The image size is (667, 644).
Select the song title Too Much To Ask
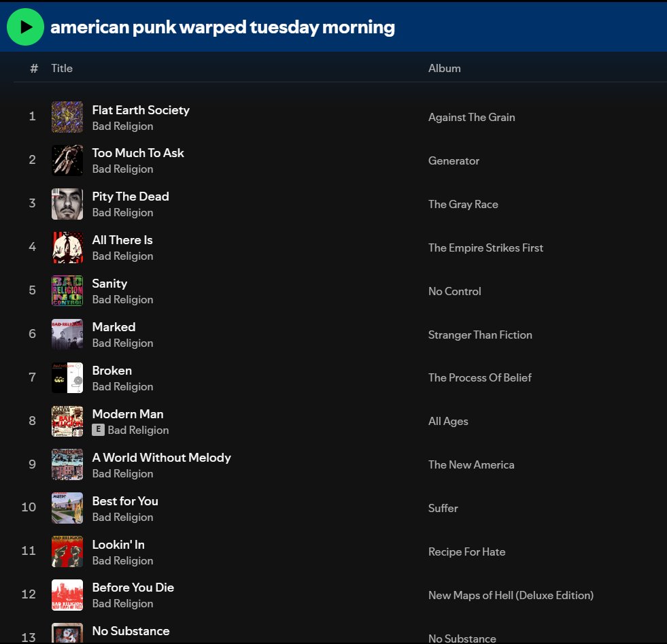pyautogui.click(x=138, y=153)
